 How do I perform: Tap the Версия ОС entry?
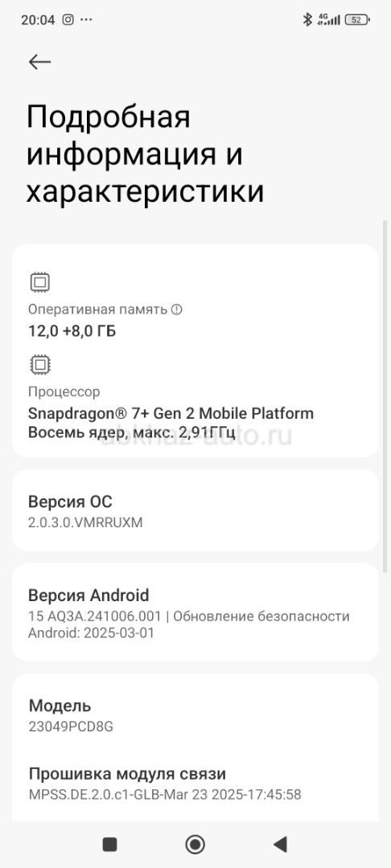[x=195, y=510]
